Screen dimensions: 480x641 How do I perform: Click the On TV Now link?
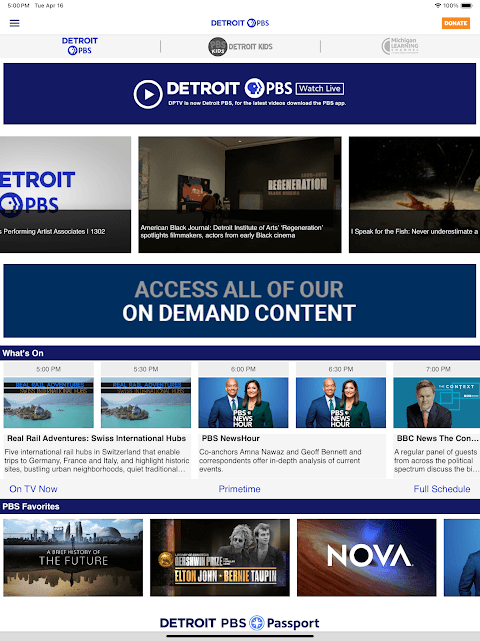click(x=34, y=489)
